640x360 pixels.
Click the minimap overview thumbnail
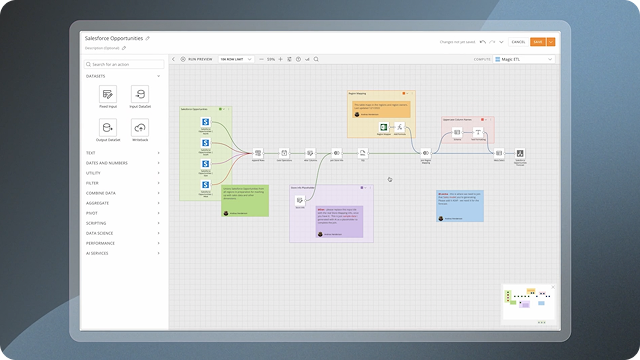coord(528,303)
